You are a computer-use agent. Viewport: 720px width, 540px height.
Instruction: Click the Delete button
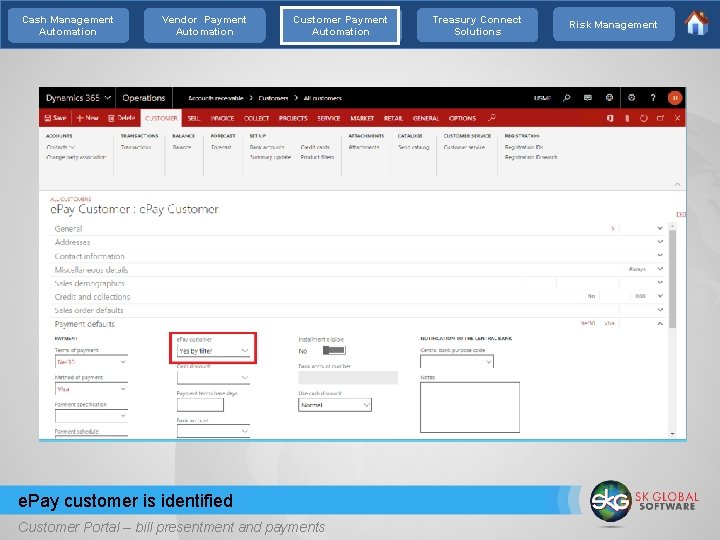[121, 118]
